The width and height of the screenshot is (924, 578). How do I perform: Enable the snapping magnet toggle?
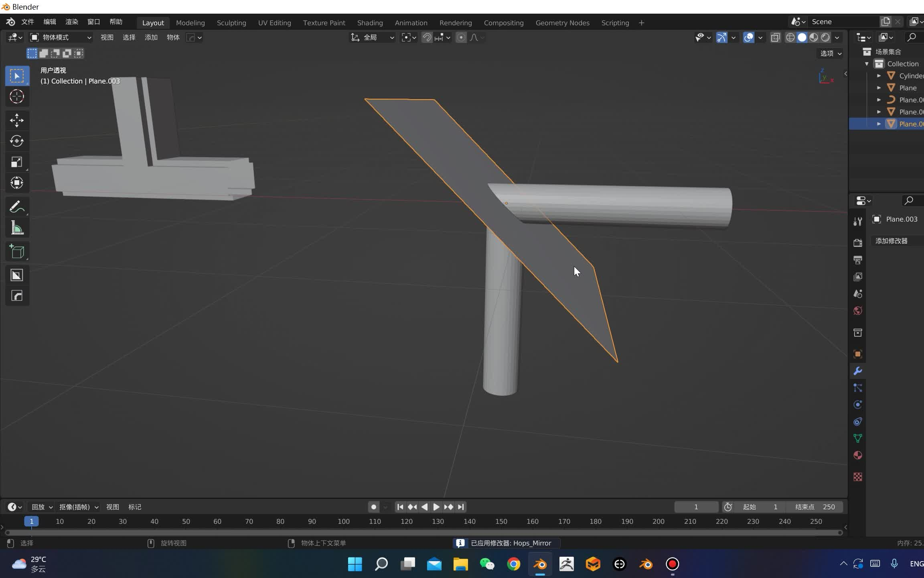click(426, 37)
